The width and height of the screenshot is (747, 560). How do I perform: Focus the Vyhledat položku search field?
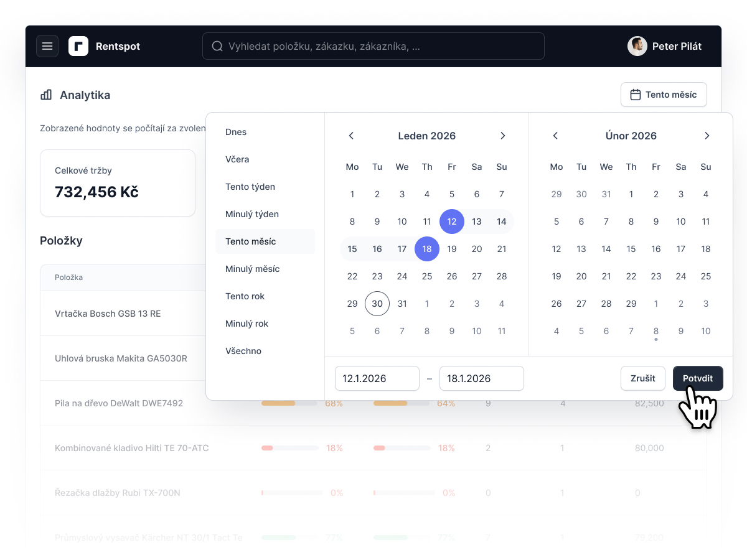374,46
